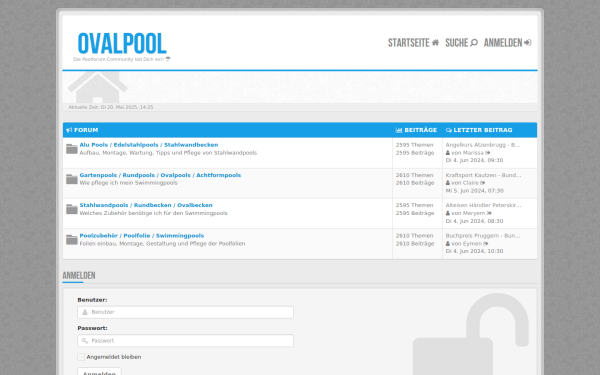This screenshot has width=600, height=375.
Task: Click the ANMELDEN section heading
Action: pos(79,276)
